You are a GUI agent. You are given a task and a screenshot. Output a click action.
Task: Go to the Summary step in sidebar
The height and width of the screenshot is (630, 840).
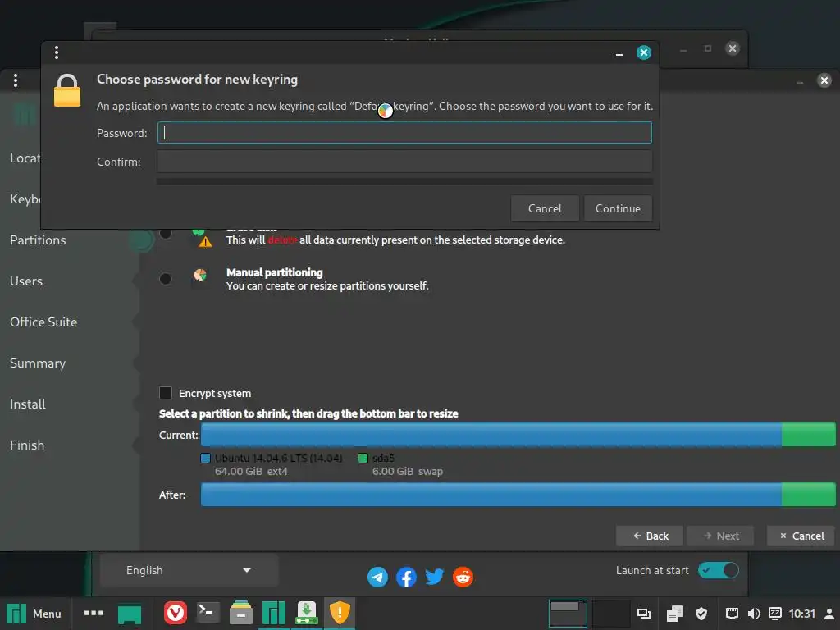tap(38, 363)
